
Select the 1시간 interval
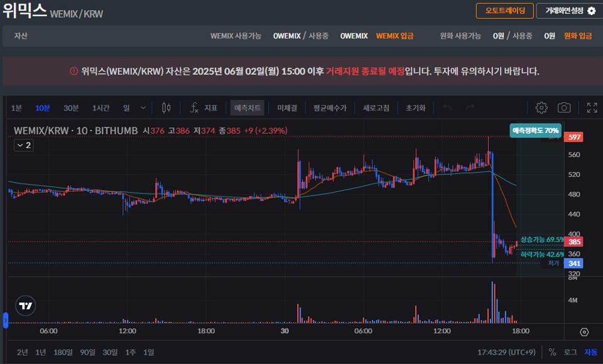(100, 108)
